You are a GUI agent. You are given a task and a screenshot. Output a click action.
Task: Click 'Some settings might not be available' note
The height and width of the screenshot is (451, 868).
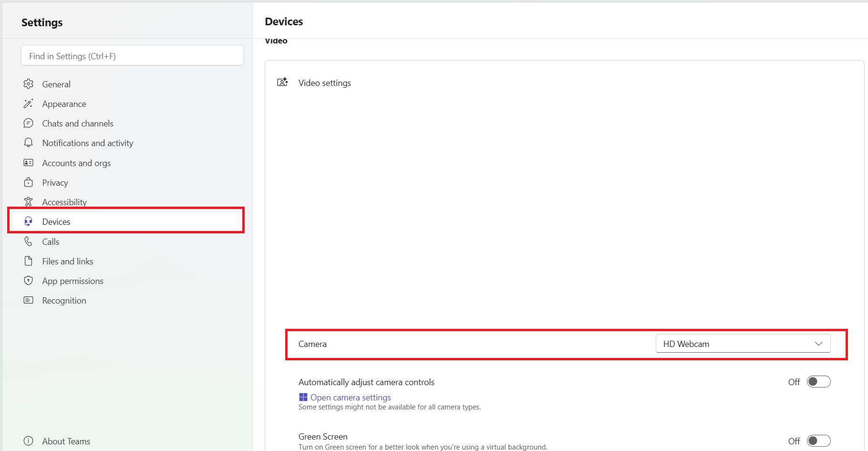[x=390, y=407]
